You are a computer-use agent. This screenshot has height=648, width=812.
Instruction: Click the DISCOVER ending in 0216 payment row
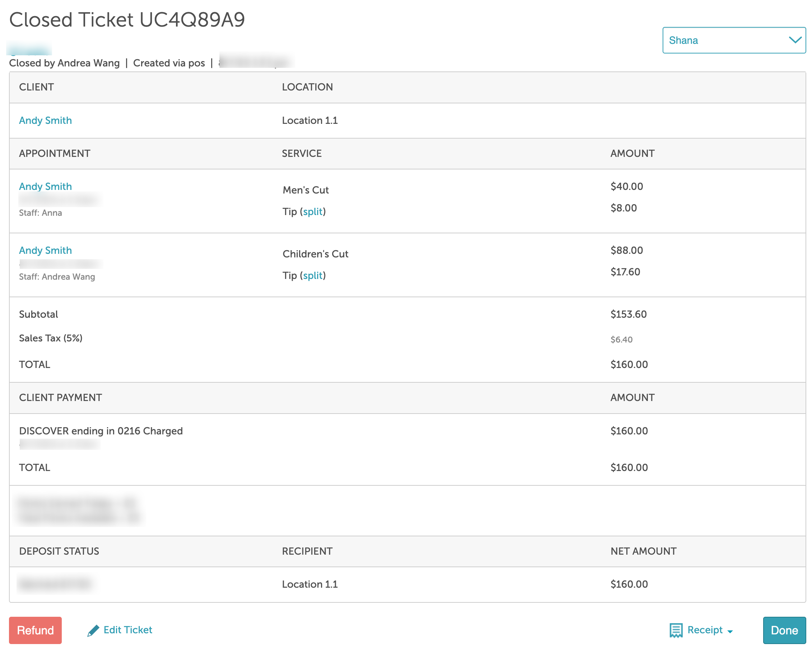coord(101,431)
